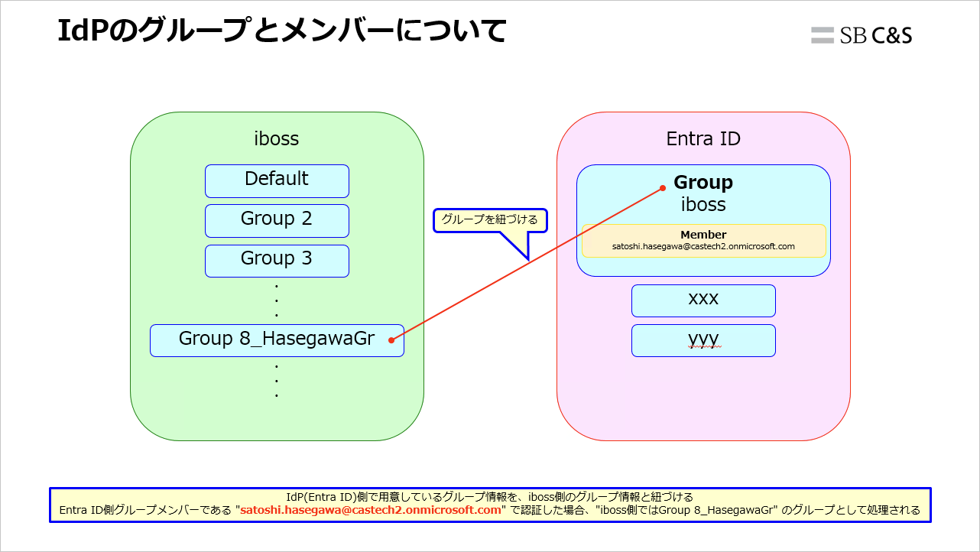This screenshot has width=980, height=552.
Task: Click the bold 'Group' label in Entra ID
Action: [x=703, y=183]
